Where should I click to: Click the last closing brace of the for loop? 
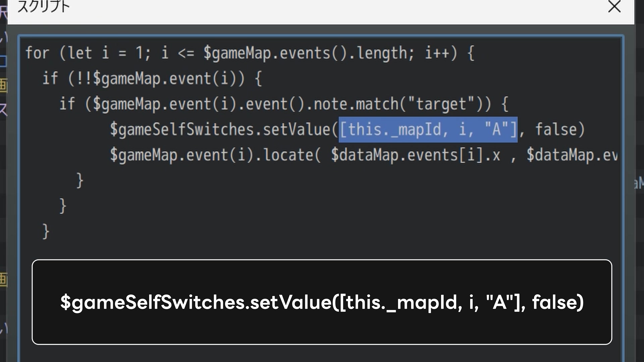[x=46, y=232]
